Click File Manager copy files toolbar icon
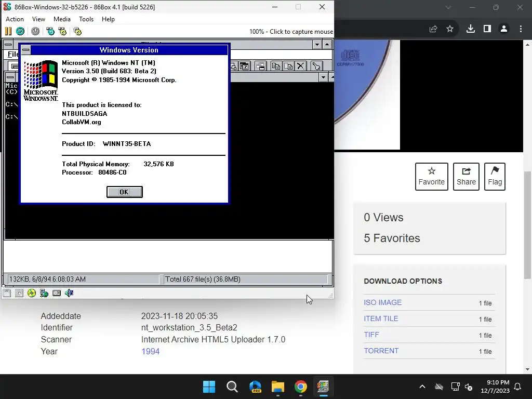The width and height of the screenshot is (532, 399). (276, 66)
